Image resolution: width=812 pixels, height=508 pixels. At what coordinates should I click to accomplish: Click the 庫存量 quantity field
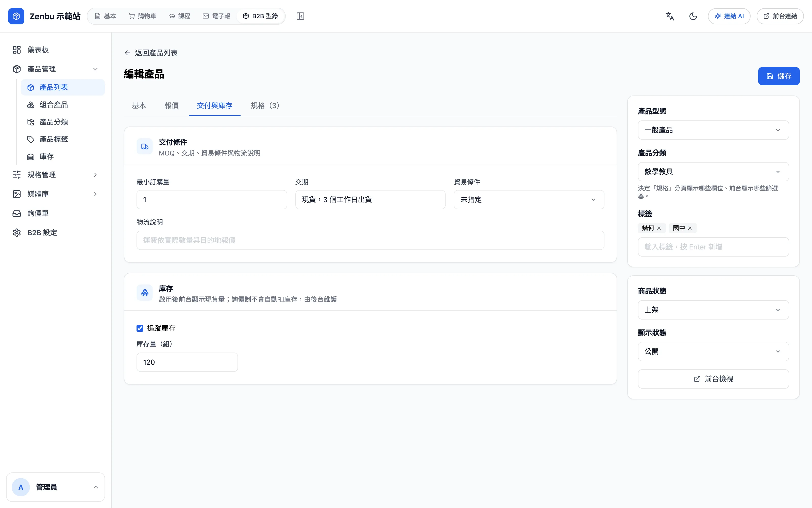coord(187,362)
